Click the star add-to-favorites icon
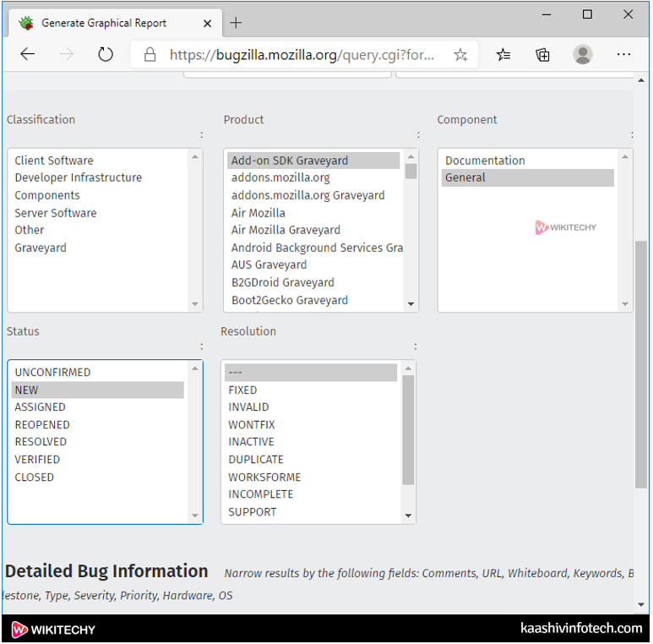The width and height of the screenshot is (653, 644). pyautogui.click(x=460, y=55)
